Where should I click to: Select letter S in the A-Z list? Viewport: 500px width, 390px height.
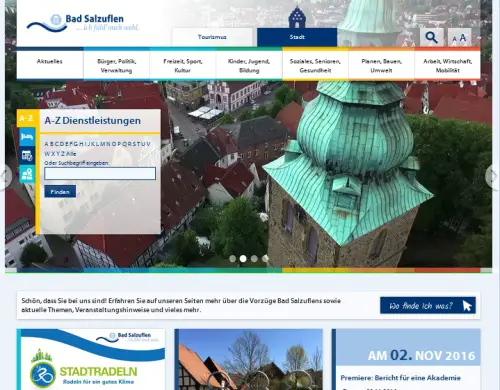(x=135, y=144)
